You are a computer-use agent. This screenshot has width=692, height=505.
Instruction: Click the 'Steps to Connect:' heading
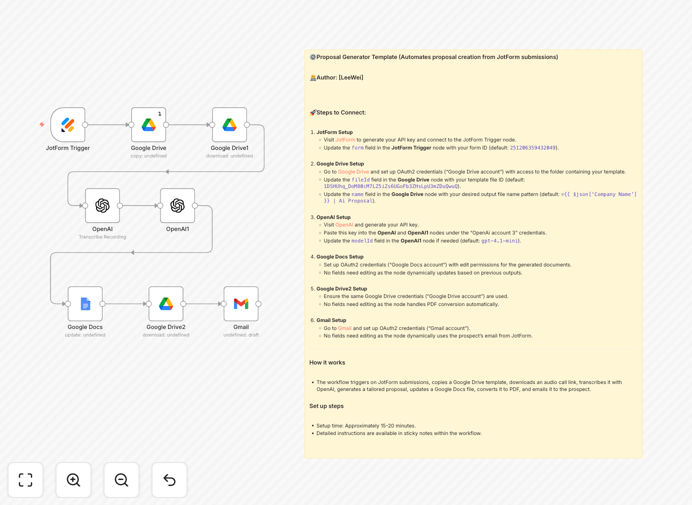click(341, 113)
